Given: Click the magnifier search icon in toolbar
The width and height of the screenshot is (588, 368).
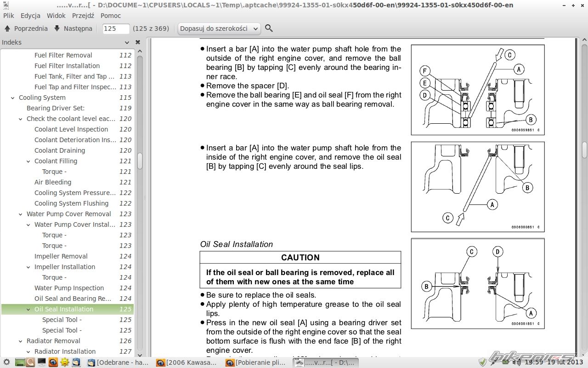Looking at the screenshot, I should click(269, 29).
